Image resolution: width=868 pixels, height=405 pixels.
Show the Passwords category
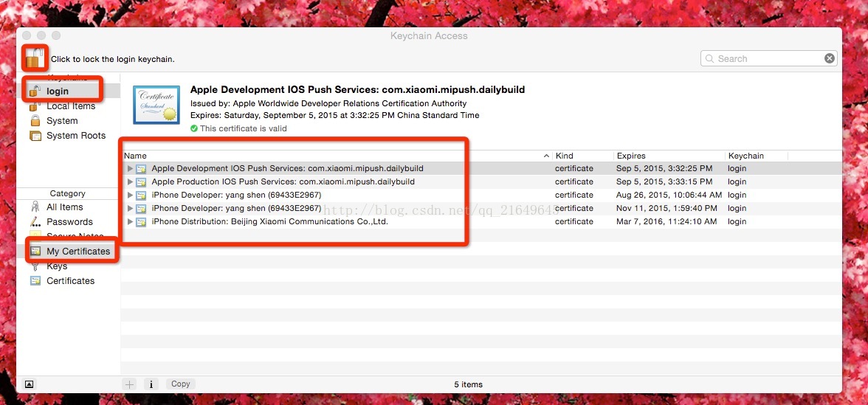pos(69,222)
